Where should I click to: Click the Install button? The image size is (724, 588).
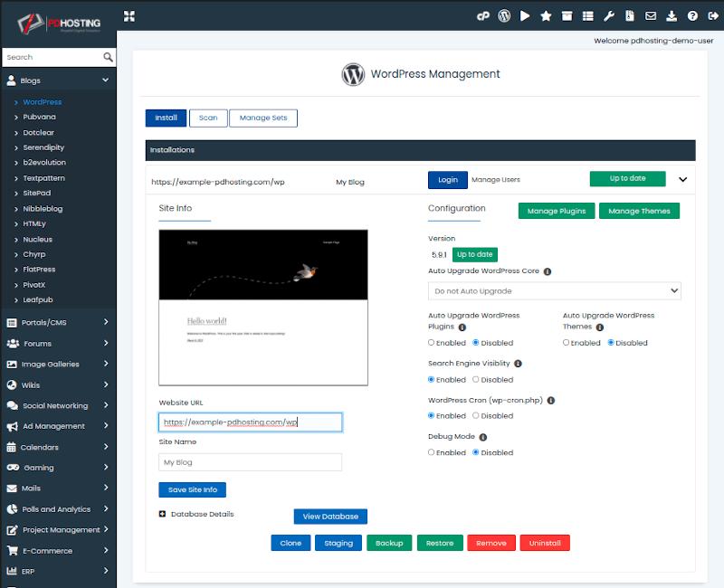coord(166,119)
